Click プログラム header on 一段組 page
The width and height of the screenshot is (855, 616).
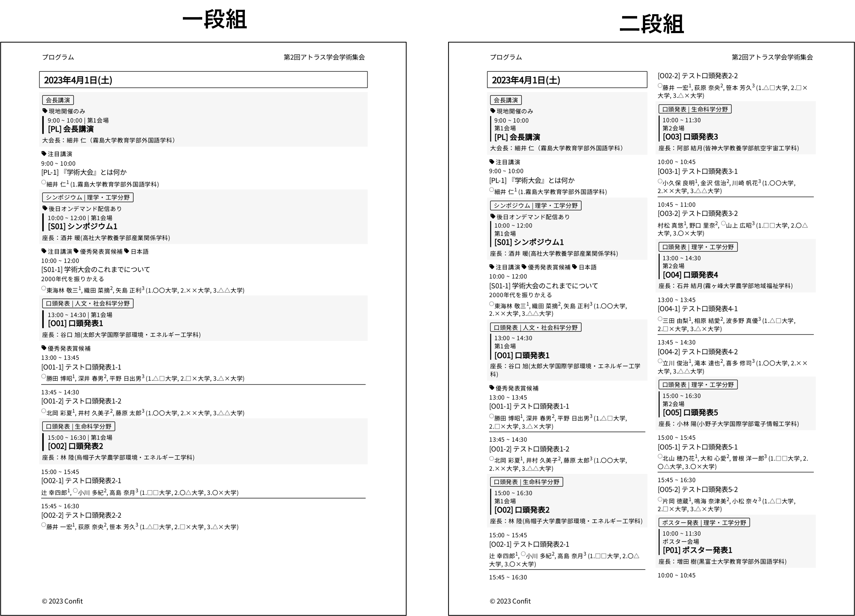pyautogui.click(x=58, y=57)
